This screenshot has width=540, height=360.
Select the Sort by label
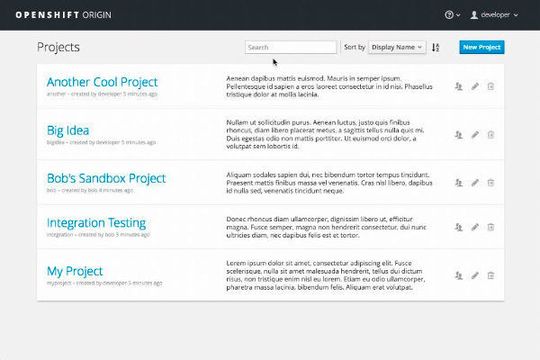(x=354, y=47)
